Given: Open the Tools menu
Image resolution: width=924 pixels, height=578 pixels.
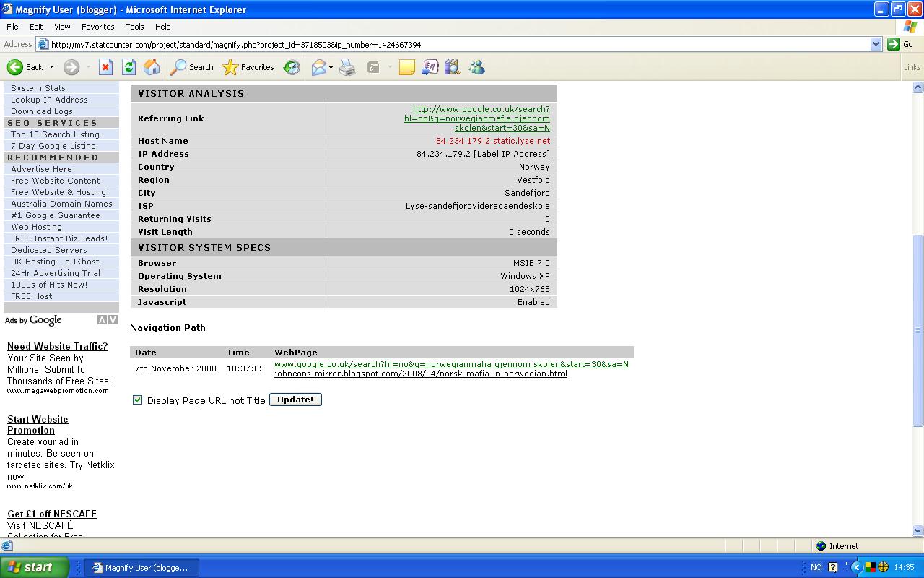Looking at the screenshot, I should tap(135, 27).
